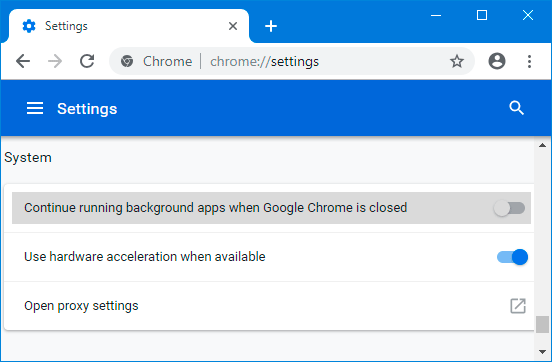This screenshot has height=362, width=552.
Task: Click the page scrollbar up arrow
Action: (542, 145)
